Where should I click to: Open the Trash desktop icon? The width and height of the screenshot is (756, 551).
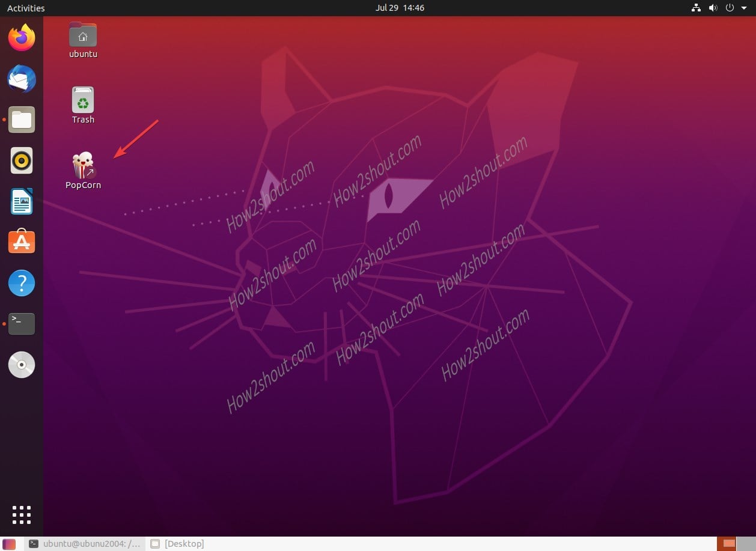point(83,100)
